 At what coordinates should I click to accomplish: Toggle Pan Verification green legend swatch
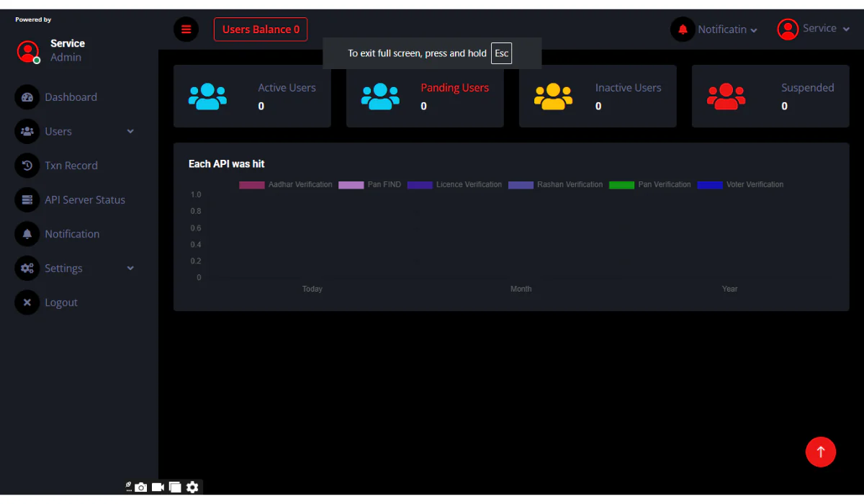pos(621,185)
